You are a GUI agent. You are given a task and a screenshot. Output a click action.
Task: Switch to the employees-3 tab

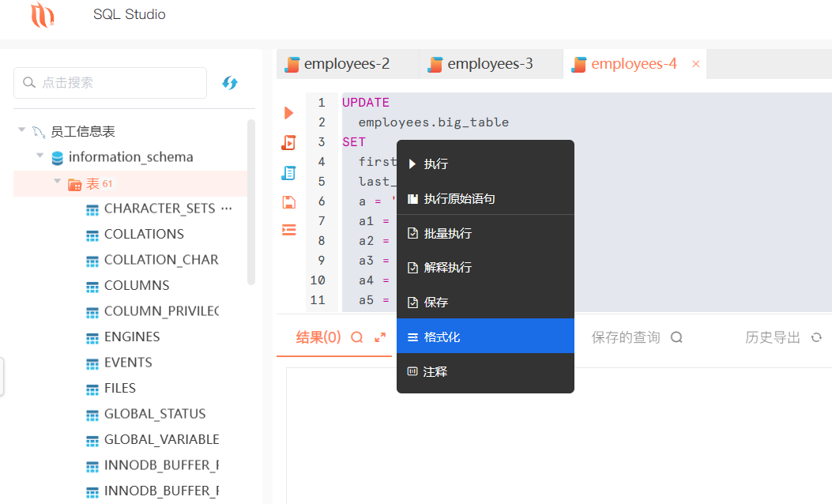tap(491, 64)
